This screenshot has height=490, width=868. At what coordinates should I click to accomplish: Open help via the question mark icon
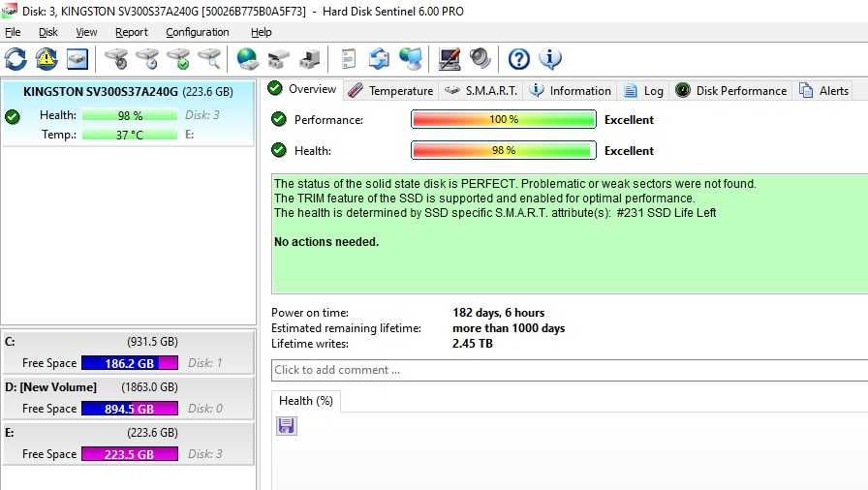518,59
